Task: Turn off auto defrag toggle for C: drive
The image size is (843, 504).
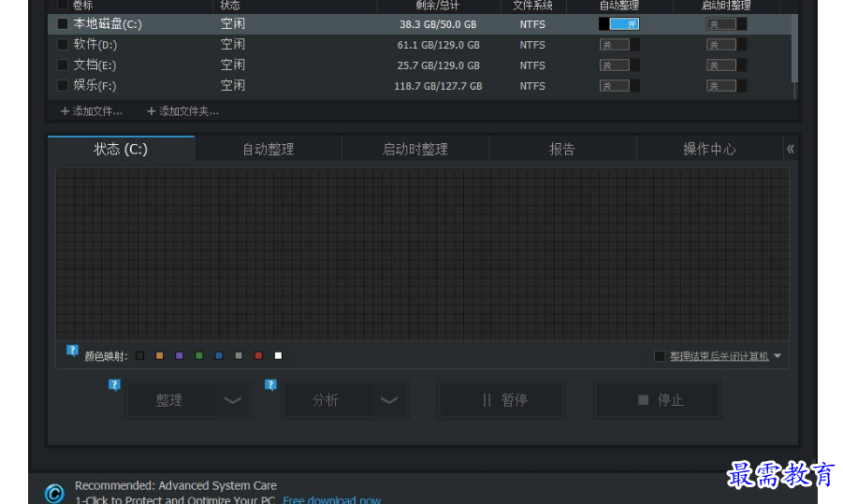Action: point(618,24)
